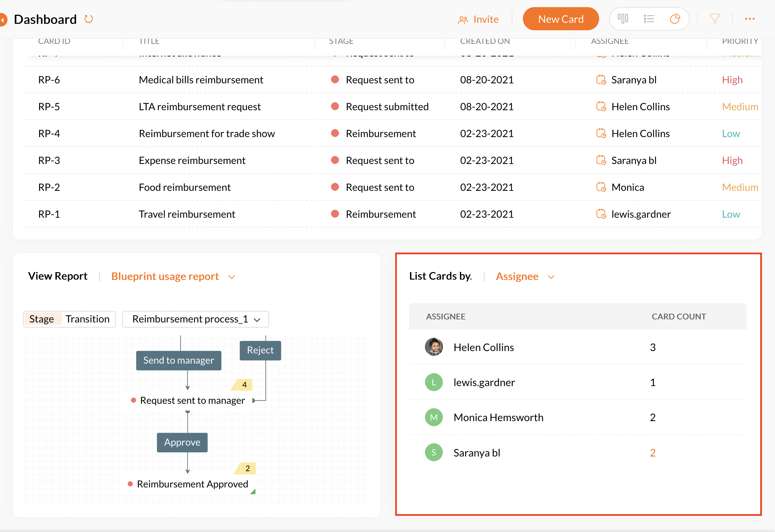Switch to the Transition toggle option
The width and height of the screenshot is (775, 532).
click(x=87, y=319)
